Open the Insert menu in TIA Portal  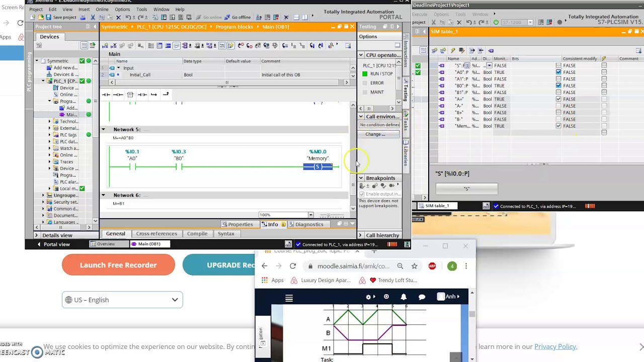click(x=84, y=9)
